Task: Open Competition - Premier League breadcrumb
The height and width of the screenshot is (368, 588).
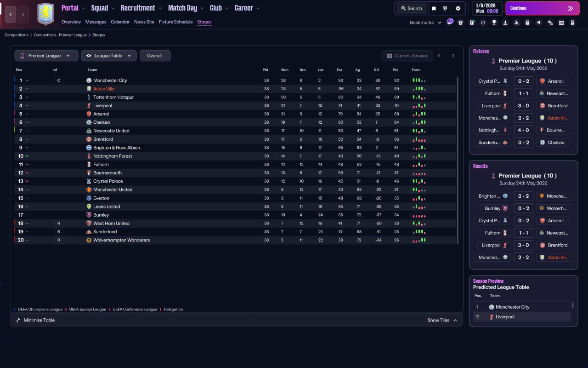Action: [x=60, y=35]
